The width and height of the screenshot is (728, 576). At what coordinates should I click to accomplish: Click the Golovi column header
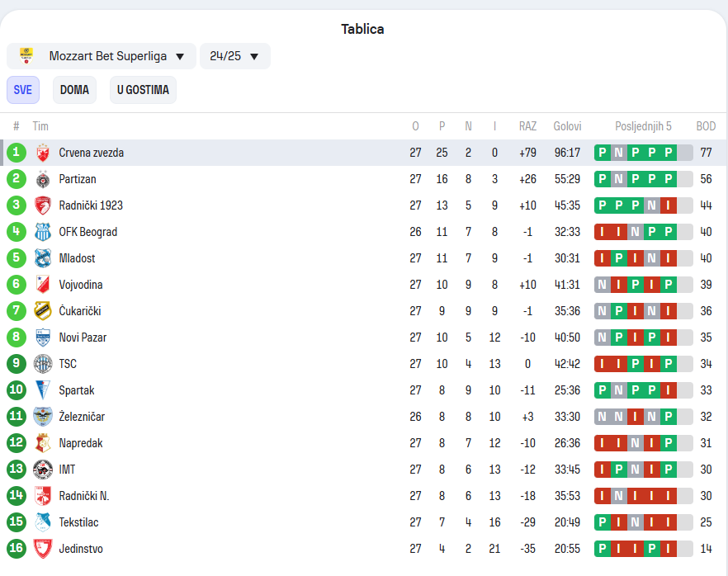click(567, 126)
